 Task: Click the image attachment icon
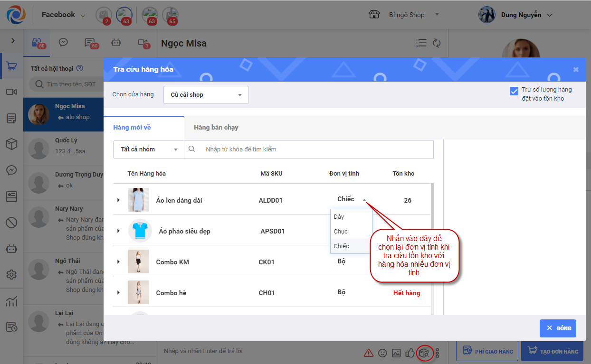click(x=396, y=353)
